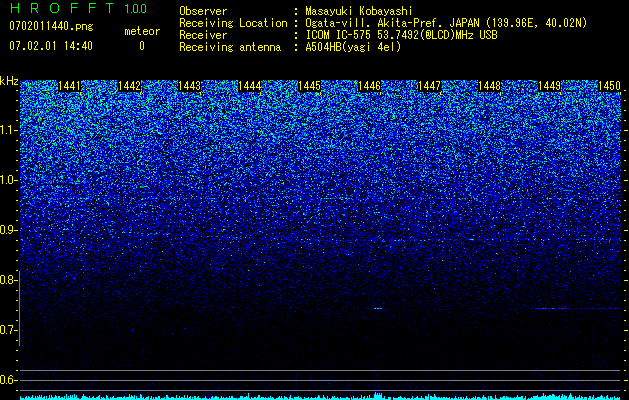Click the Observer label
The width and height of the screenshot is (629, 400).
203,11
